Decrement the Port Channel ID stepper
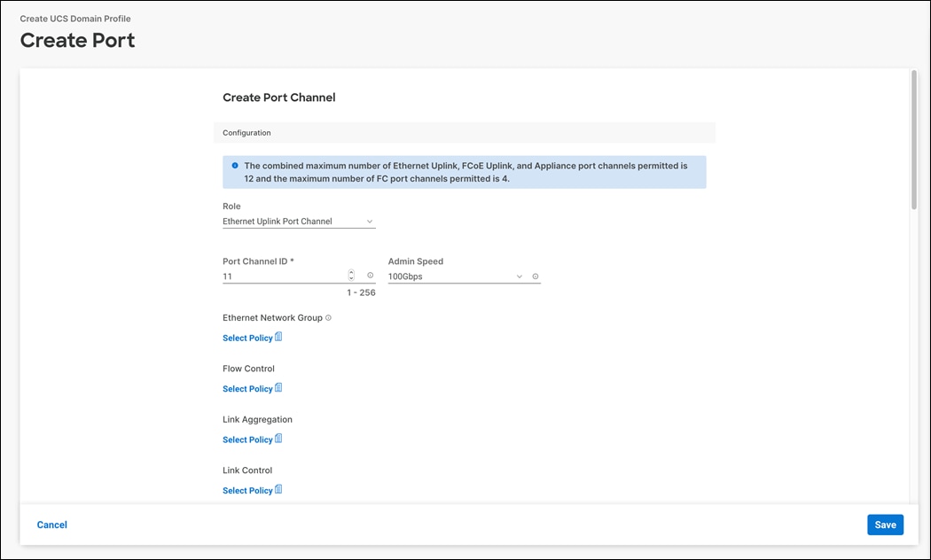Screen dimensions: 931x560 [351, 279]
